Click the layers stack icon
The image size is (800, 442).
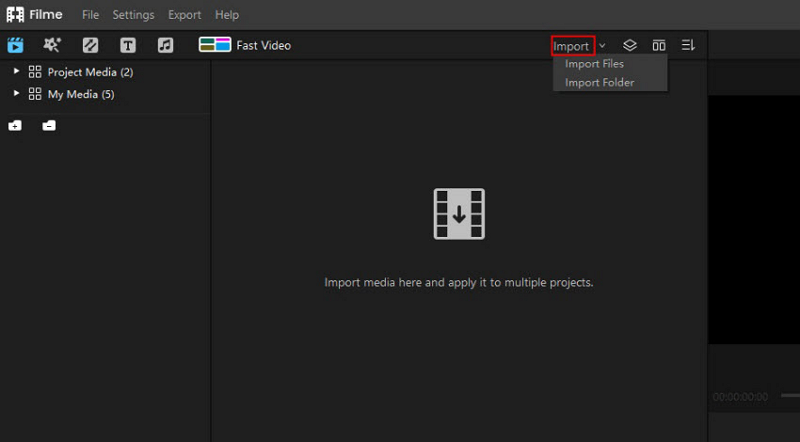point(630,45)
